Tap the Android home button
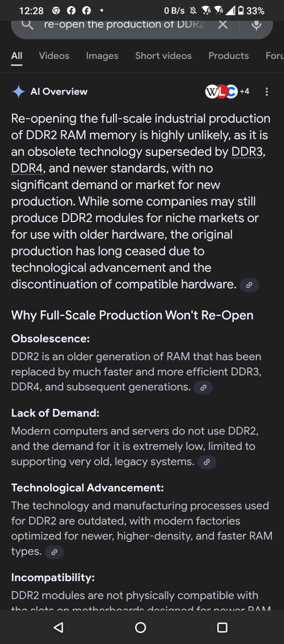 coord(141,627)
